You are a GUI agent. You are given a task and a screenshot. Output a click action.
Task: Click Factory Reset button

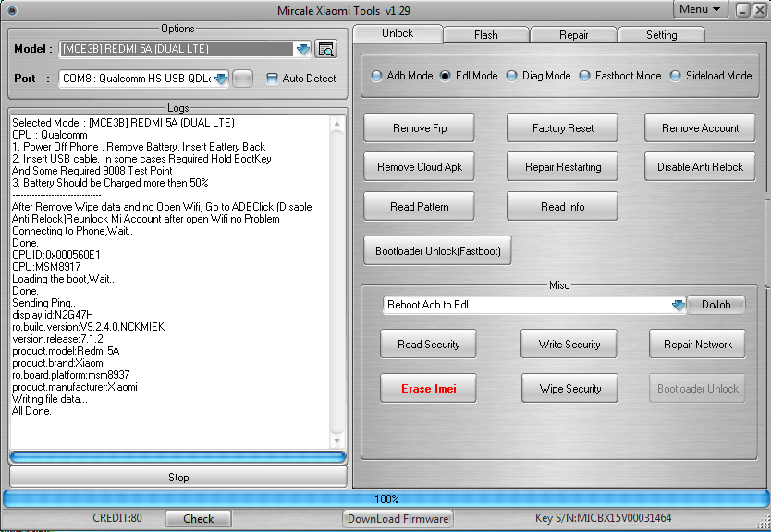pyautogui.click(x=562, y=128)
